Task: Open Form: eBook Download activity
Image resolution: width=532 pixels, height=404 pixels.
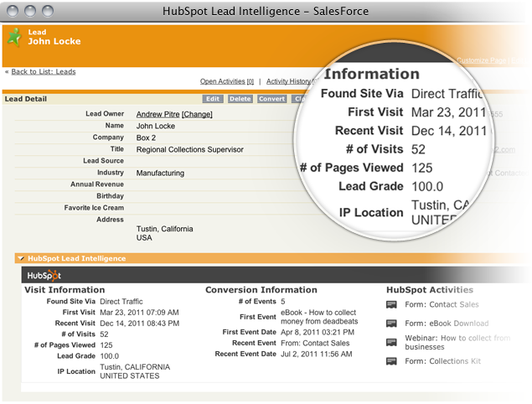Action: pos(447,324)
